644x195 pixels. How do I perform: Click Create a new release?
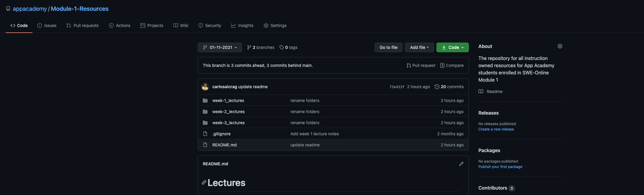coord(496,129)
